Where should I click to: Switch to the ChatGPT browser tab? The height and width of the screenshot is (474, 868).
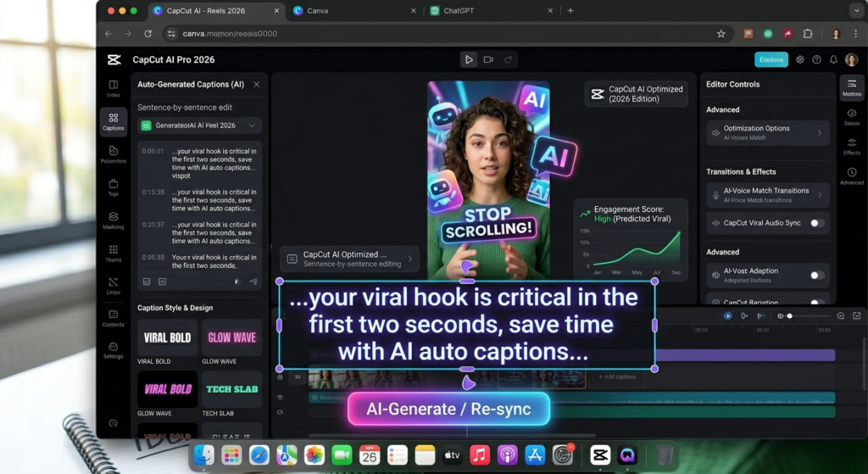492,10
